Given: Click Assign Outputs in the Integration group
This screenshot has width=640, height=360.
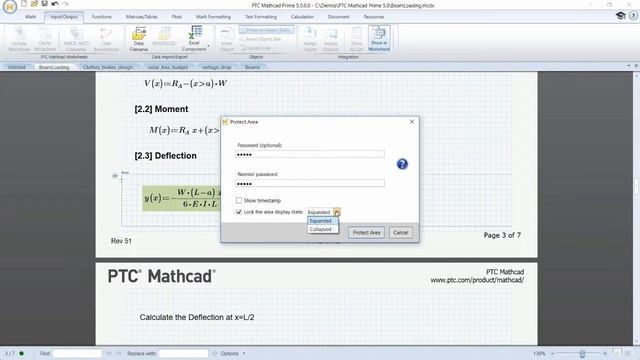Looking at the screenshot, I should pos(331,39).
